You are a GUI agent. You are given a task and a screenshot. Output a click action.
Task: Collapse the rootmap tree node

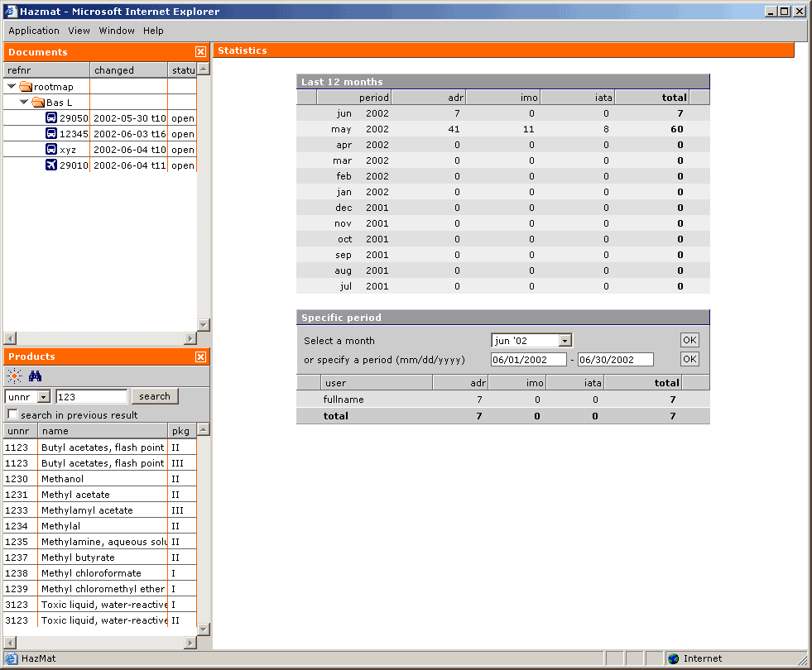[12, 87]
